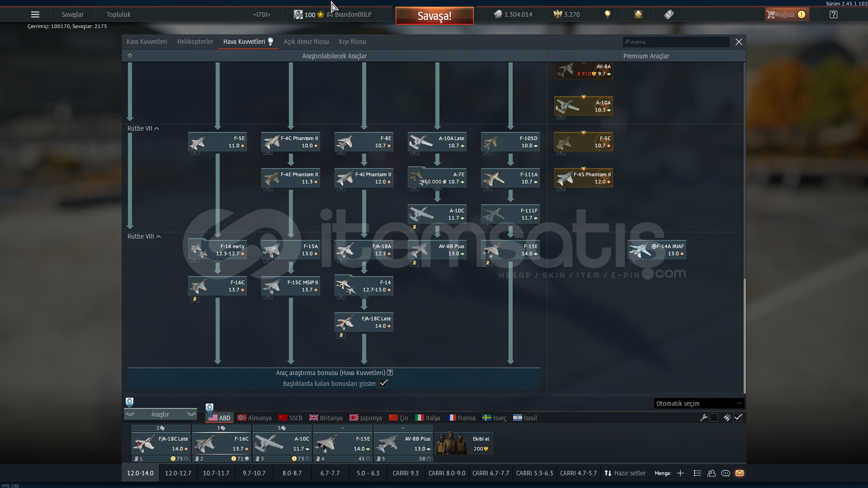This screenshot has width=868, height=488.
Task: Click the Araştır research button
Action: 160,414
